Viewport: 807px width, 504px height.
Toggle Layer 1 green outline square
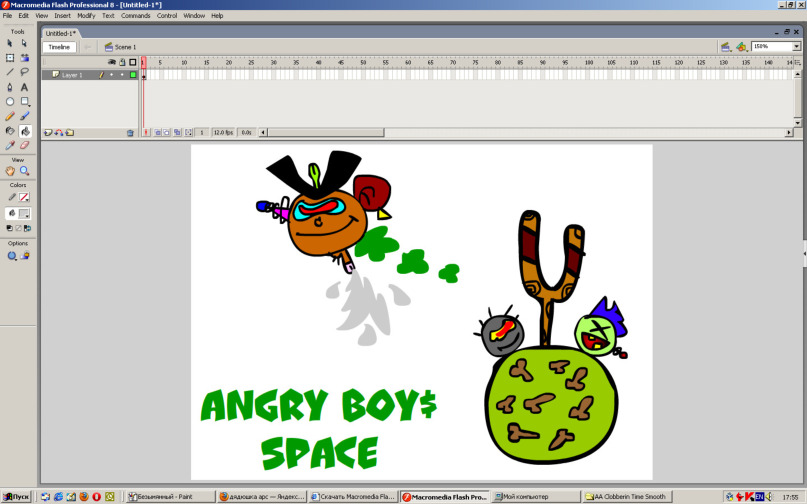(132, 75)
